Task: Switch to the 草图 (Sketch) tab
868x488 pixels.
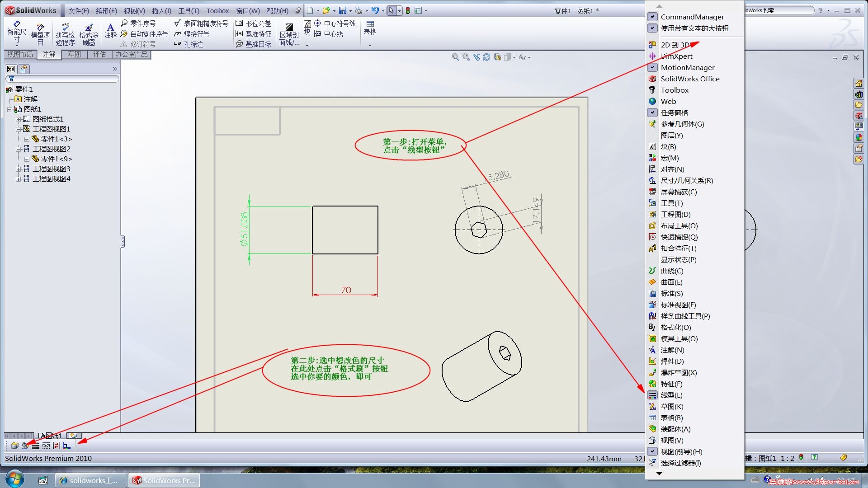Action: [74, 55]
